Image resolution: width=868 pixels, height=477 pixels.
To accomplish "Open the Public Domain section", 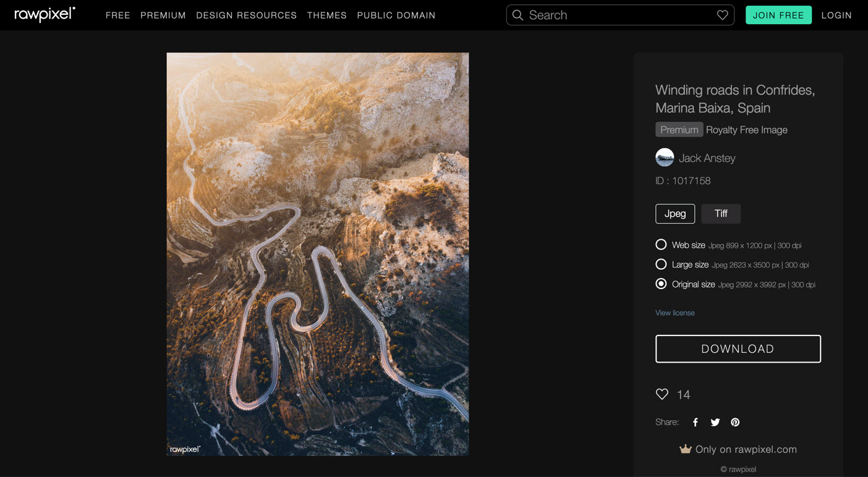I will 396,15.
